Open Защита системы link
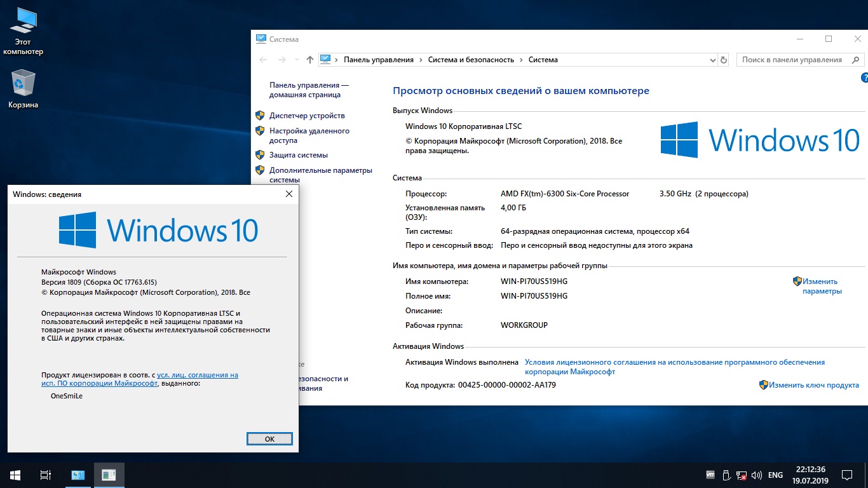Screen dimensions: 868x488 tap(299, 155)
